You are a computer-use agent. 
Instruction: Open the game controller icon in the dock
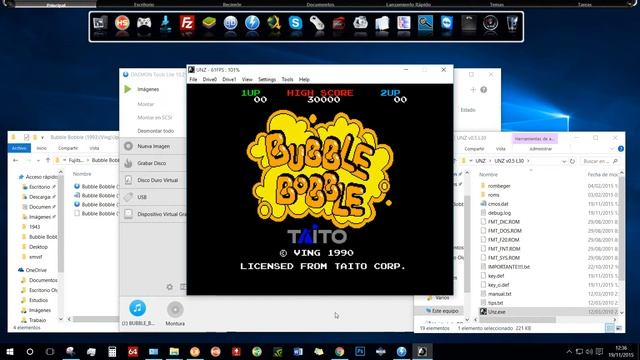(144, 23)
